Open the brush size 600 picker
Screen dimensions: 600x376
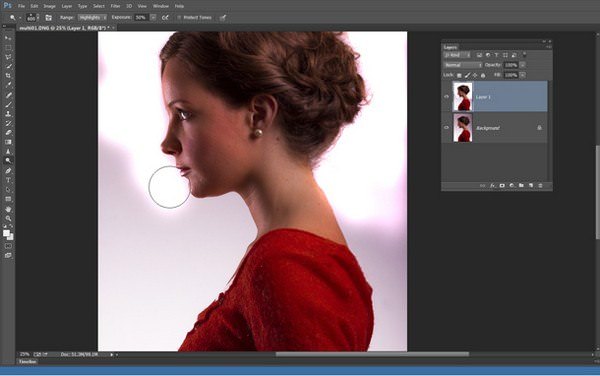click(32, 18)
